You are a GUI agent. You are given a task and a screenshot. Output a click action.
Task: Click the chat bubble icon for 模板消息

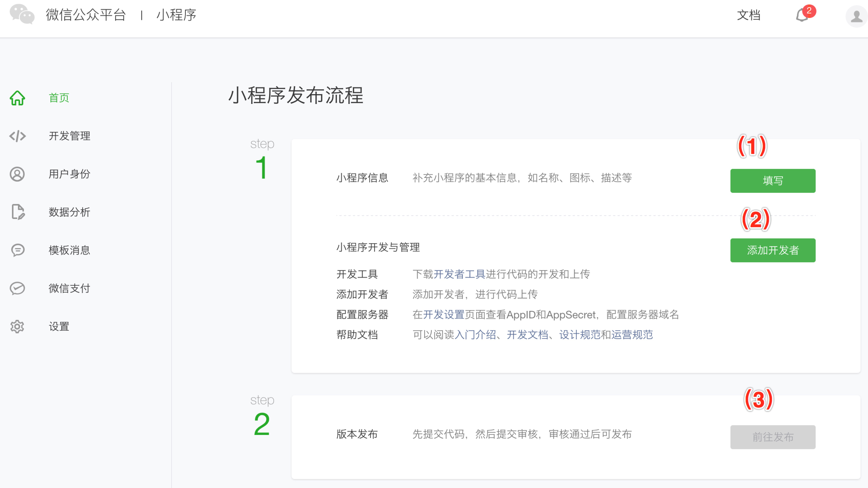(18, 250)
